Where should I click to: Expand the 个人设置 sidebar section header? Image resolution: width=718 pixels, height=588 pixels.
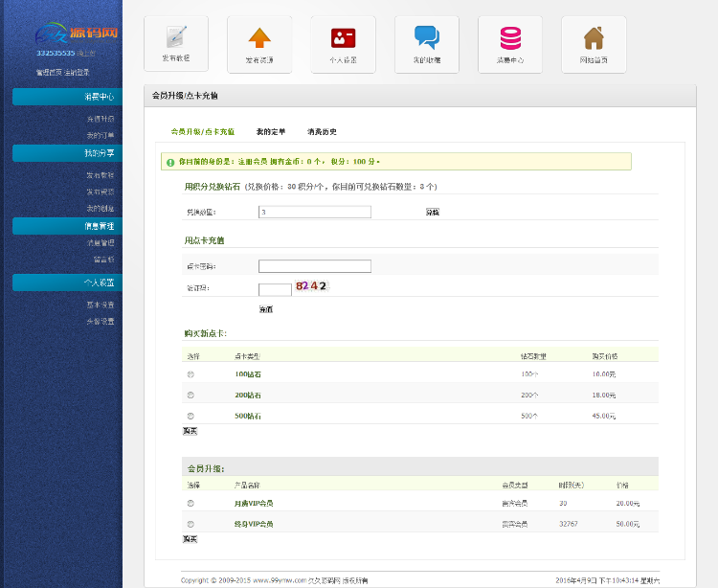click(x=67, y=283)
